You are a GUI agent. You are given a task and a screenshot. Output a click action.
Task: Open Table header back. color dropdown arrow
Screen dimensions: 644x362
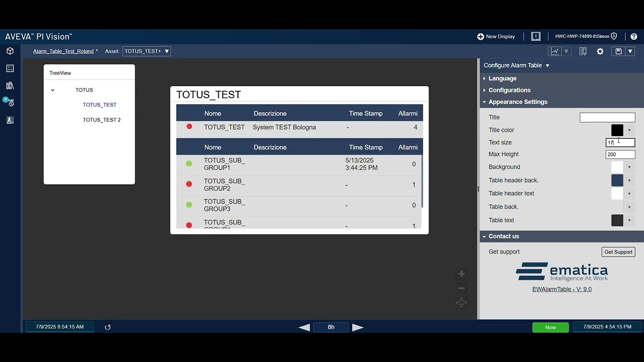coord(629,180)
